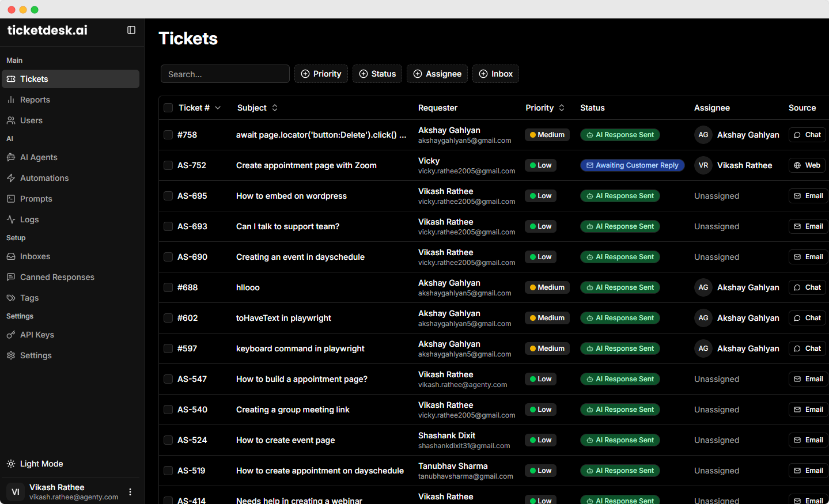Click the Logs activity icon

pyautogui.click(x=11, y=219)
